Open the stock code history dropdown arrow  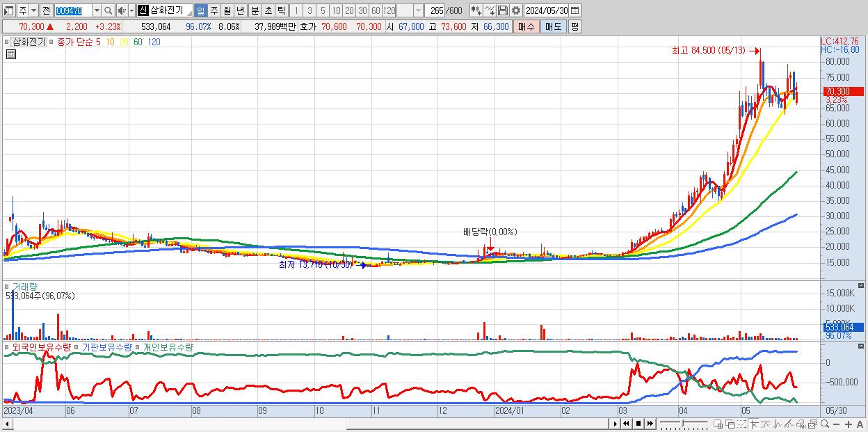pyautogui.click(x=97, y=11)
